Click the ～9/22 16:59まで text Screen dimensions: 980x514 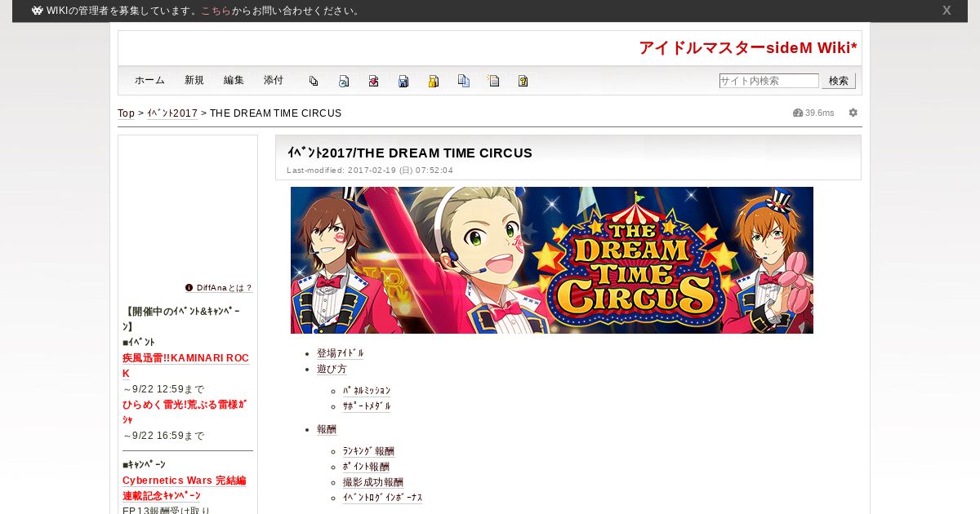pos(163,436)
